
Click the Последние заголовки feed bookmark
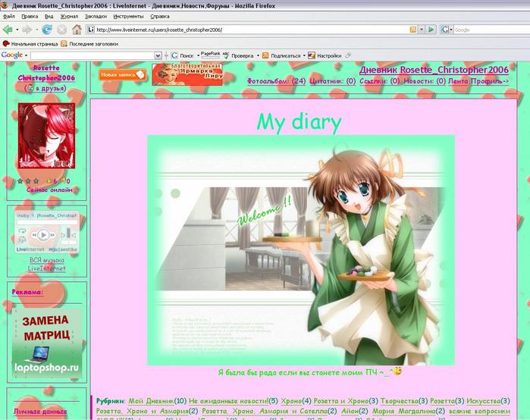[x=89, y=43]
